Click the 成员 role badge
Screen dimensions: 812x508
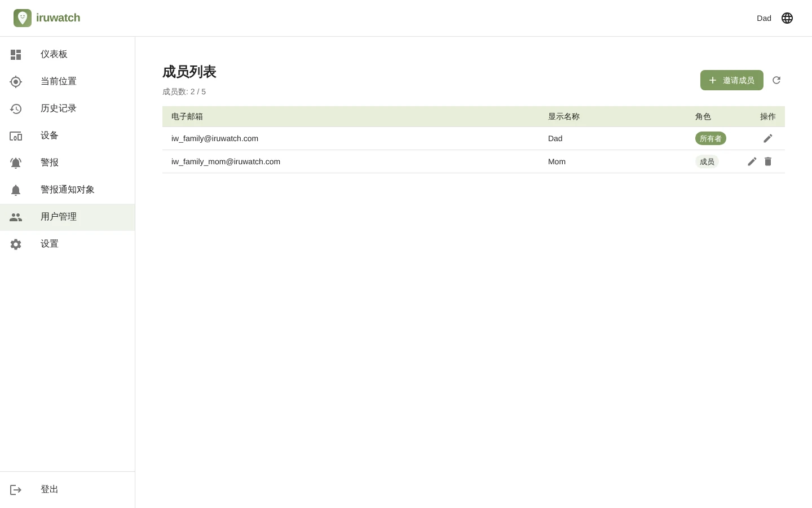click(x=707, y=161)
